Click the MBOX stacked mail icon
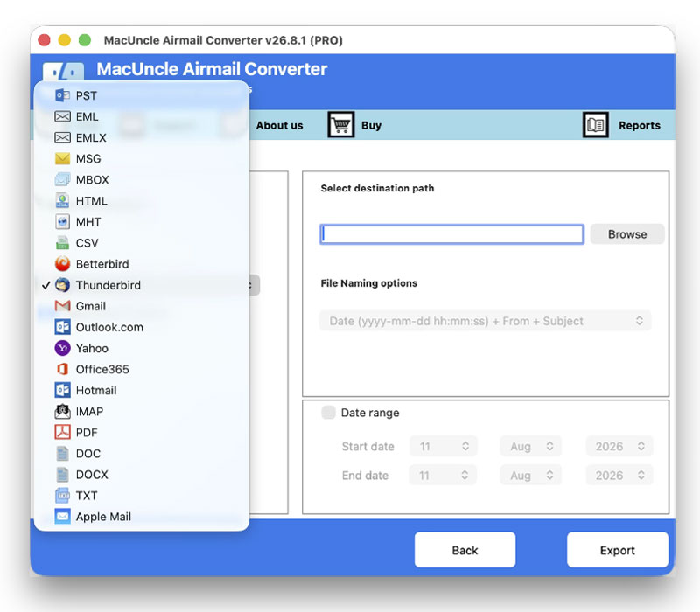 62,179
